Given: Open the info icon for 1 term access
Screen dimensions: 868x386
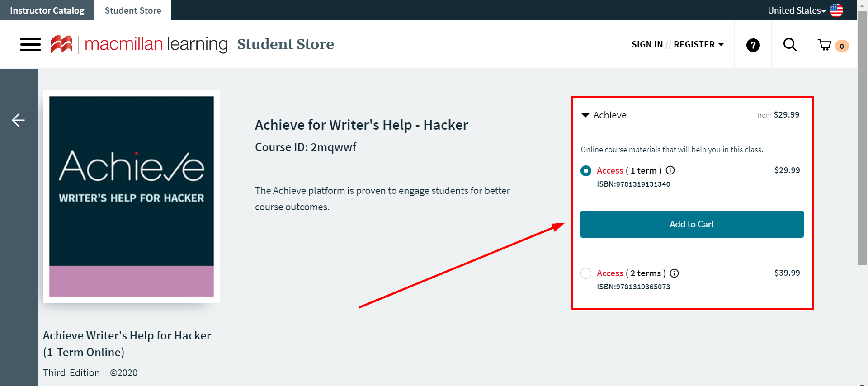Looking at the screenshot, I should point(670,170).
